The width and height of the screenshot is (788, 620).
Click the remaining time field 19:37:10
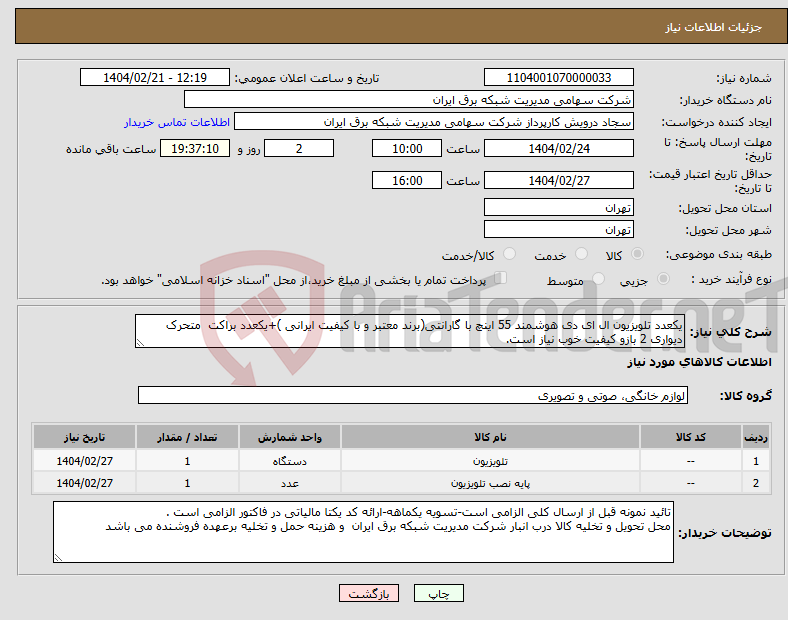pyautogui.click(x=194, y=148)
